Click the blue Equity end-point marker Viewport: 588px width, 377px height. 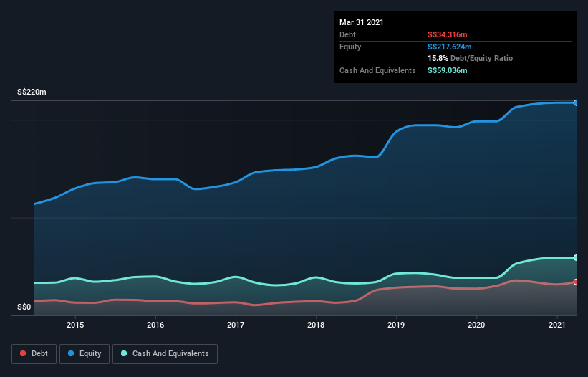[x=575, y=102]
